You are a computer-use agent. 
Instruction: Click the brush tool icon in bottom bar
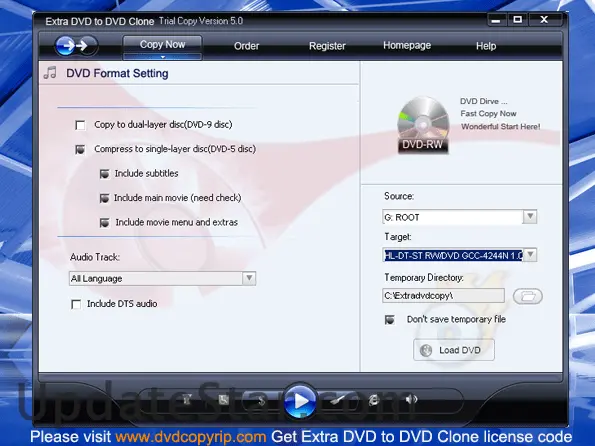tap(337, 400)
